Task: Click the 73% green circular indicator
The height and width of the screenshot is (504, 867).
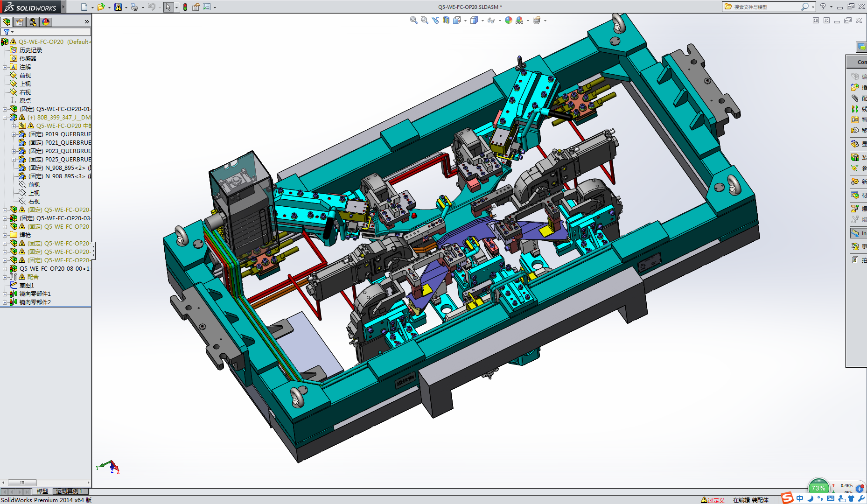Action: pyautogui.click(x=818, y=487)
